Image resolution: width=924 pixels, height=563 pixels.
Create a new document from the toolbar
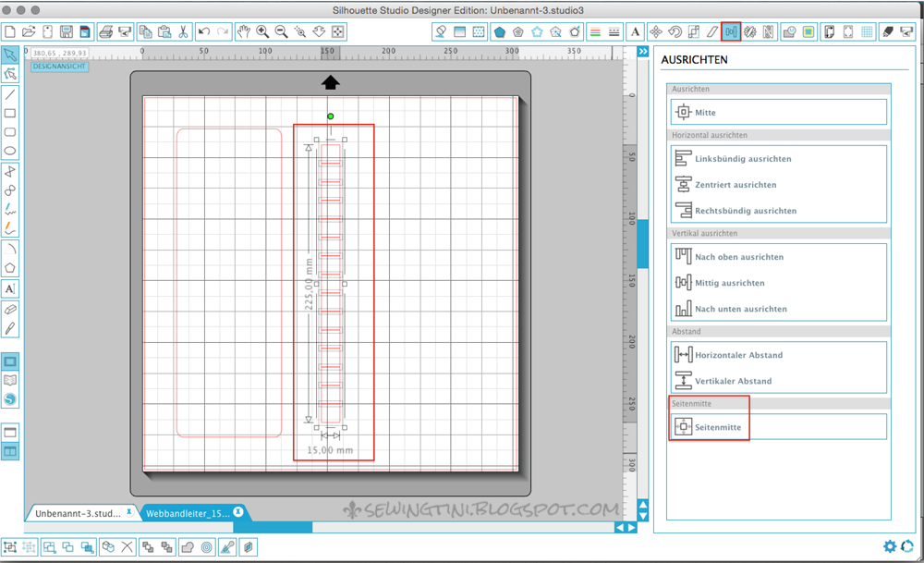click(9, 31)
